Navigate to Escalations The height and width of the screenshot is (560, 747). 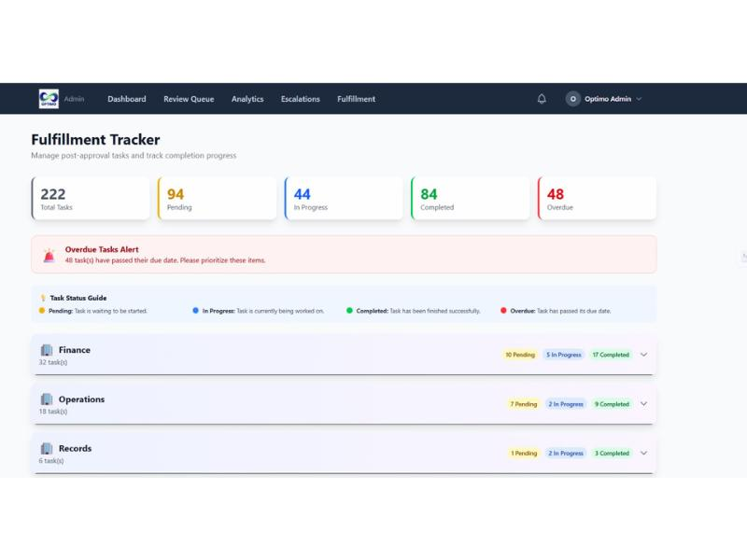(x=300, y=99)
